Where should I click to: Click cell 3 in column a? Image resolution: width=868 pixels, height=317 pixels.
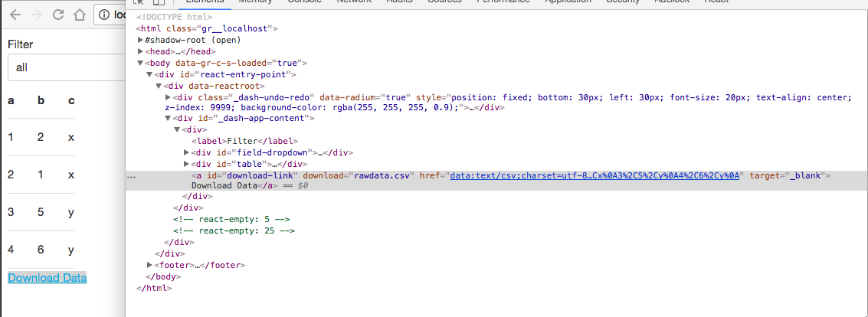tap(11, 212)
